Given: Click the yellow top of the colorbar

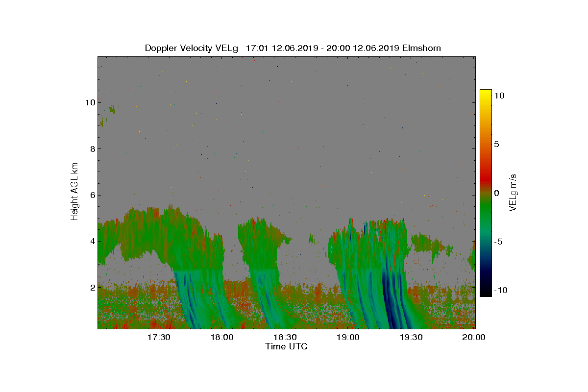Looking at the screenshot, I should (x=486, y=93).
